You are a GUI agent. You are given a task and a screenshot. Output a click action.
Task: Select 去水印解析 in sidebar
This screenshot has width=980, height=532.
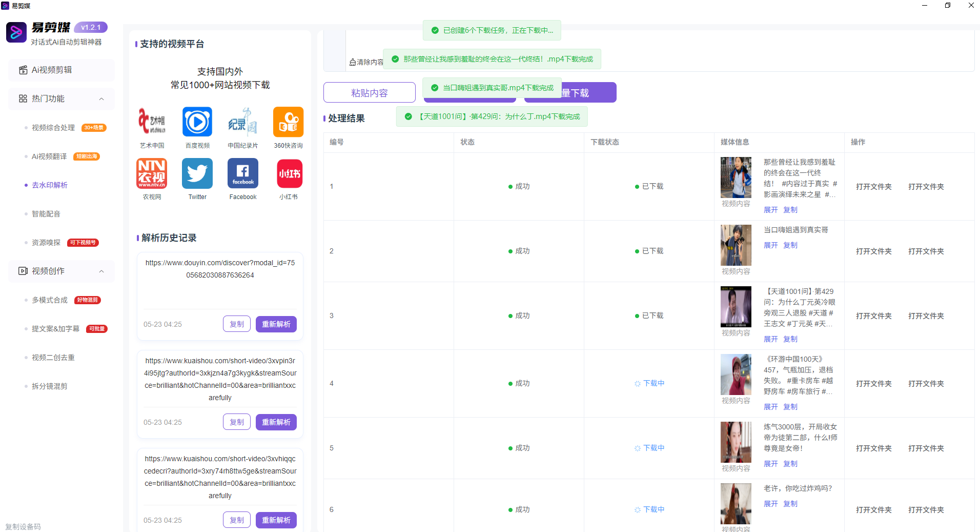point(50,185)
